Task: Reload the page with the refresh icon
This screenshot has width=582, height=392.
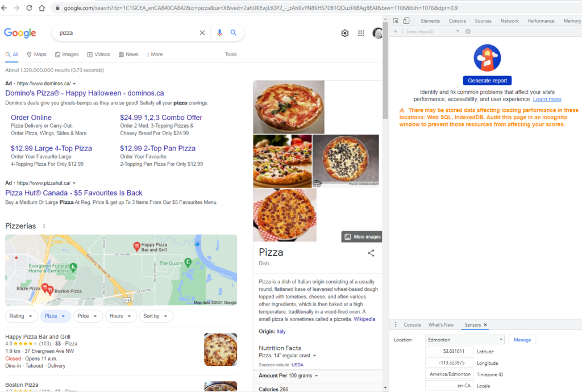Action: pos(29,8)
